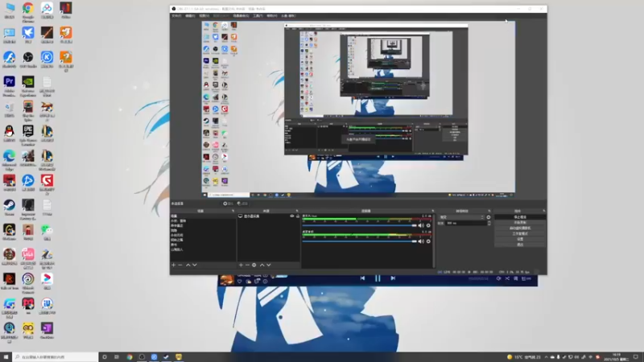
Task: Click Start Virtual Camera button
Action: coord(520,228)
